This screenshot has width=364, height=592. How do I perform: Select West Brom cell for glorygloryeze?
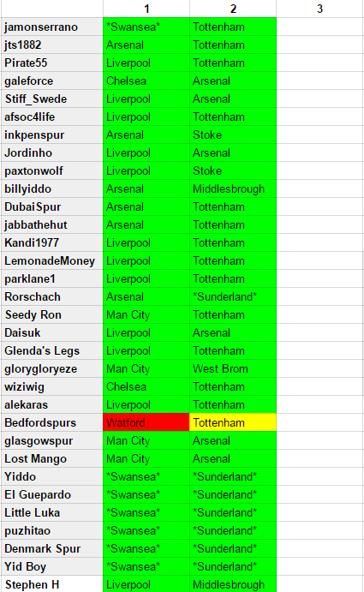point(233,368)
